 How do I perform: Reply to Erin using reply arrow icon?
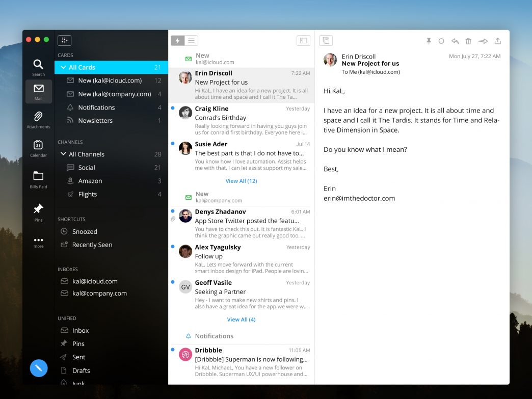coord(455,41)
